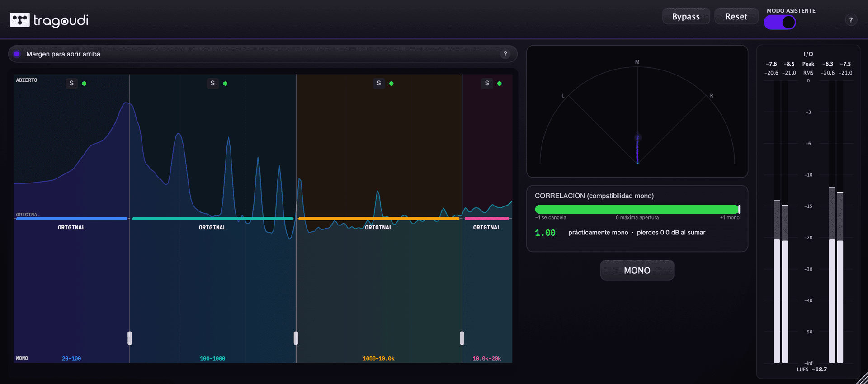Screen dimensions: 868x384
Task: Switch off Modo Asistente toggle
Action: (x=780, y=22)
